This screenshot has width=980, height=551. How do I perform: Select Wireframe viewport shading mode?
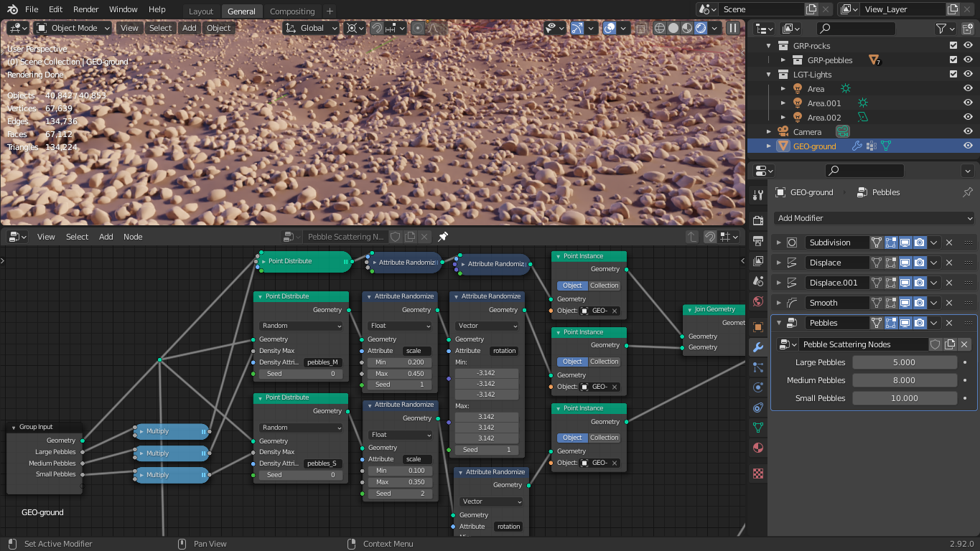658,27
